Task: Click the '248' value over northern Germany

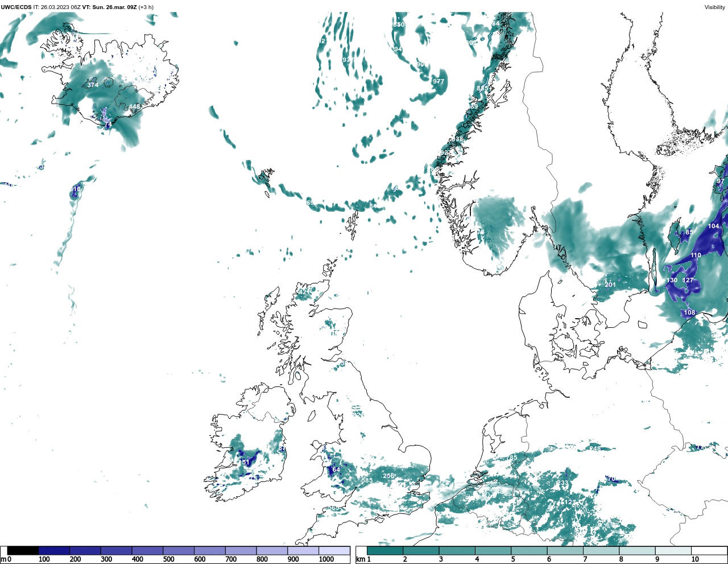Action: (x=595, y=448)
